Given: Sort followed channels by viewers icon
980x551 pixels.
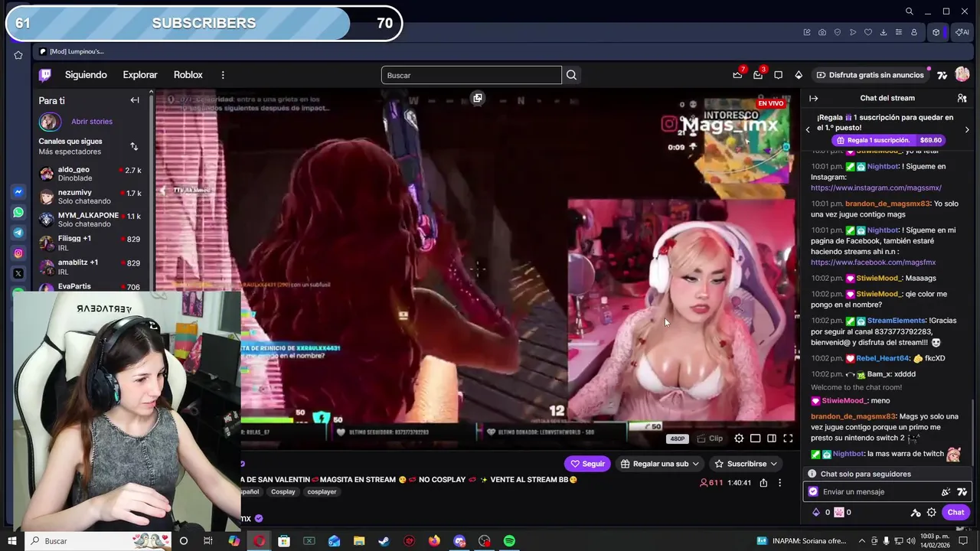Looking at the screenshot, I should (134, 146).
